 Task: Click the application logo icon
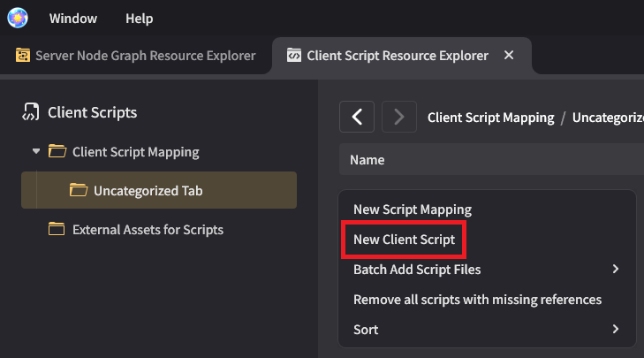18,18
